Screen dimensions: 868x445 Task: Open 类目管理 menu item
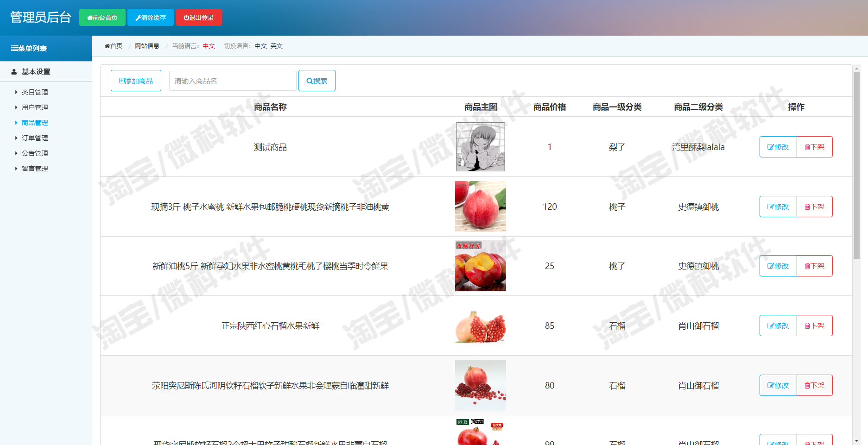(x=35, y=92)
